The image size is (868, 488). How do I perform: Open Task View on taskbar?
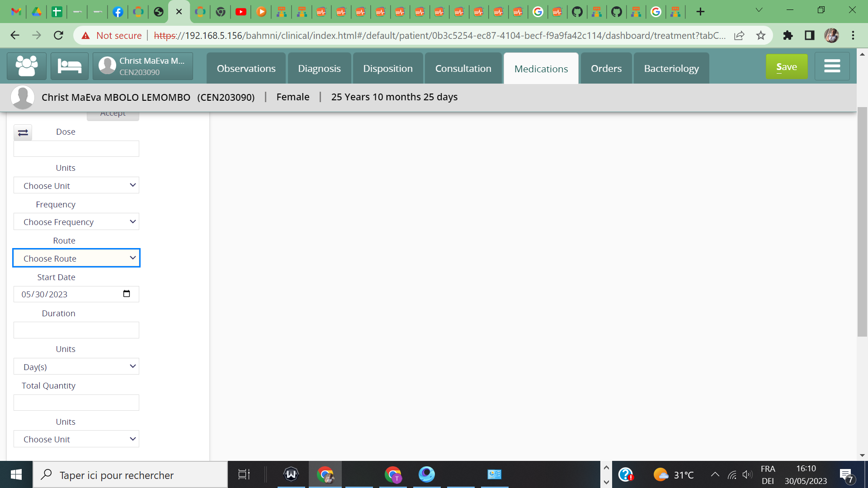tap(244, 474)
